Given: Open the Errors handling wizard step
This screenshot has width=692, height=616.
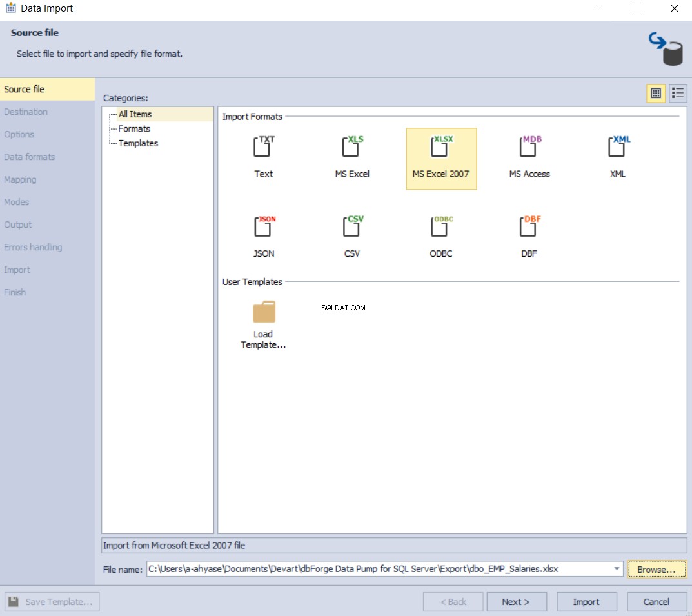Looking at the screenshot, I should [47, 247].
